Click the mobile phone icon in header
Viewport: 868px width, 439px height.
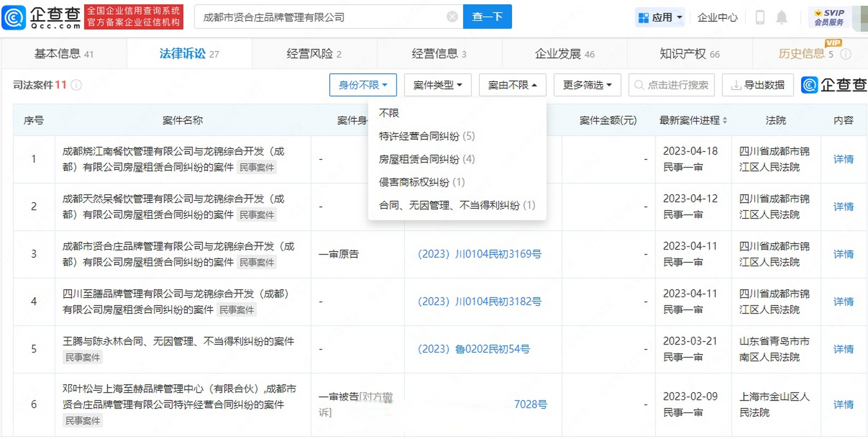coord(760,17)
